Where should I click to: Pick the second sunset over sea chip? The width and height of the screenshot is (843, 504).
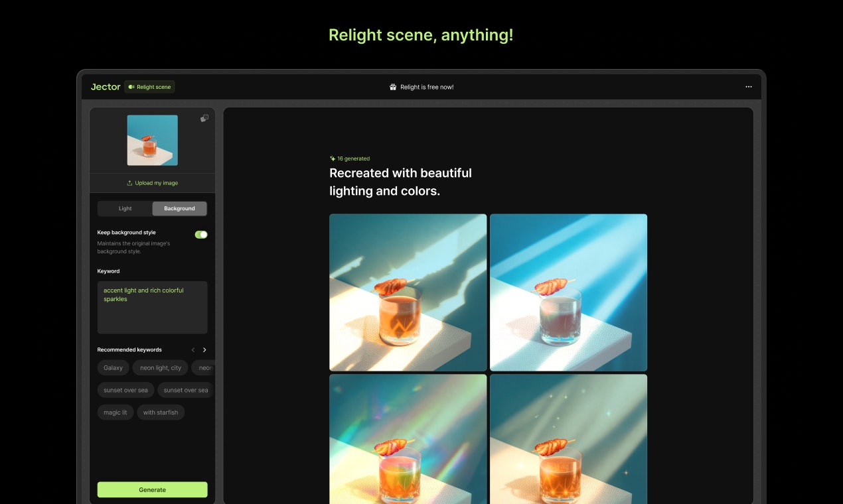[186, 390]
